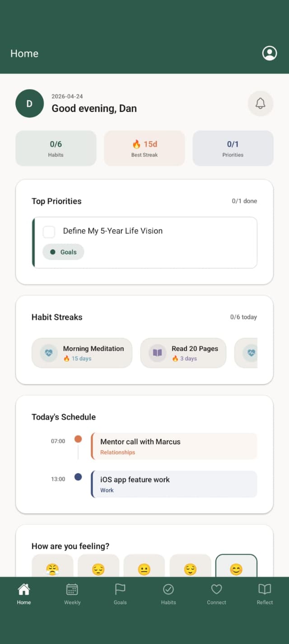Open the Best Streak 15d card

[x=144, y=148]
